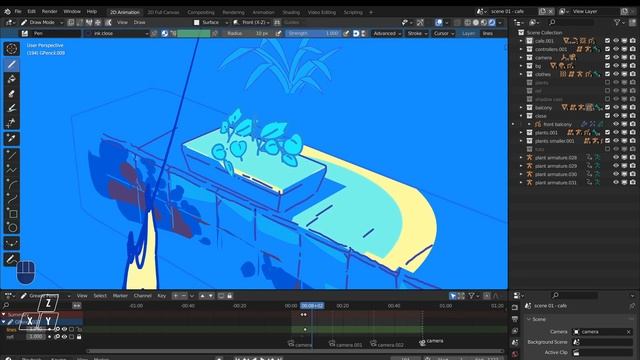Image resolution: width=640 pixels, height=360 pixels.
Task: Select the Interpolate tool
Action: click(x=11, y=244)
